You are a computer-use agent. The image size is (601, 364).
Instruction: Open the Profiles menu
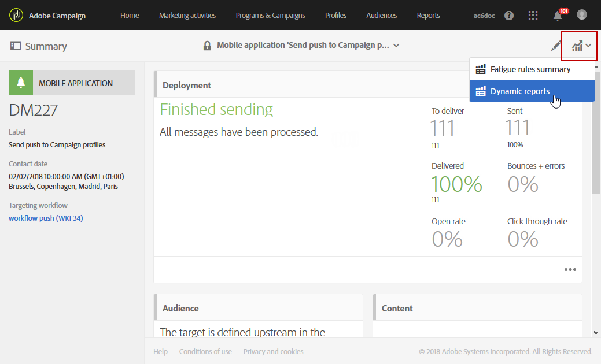335,15
